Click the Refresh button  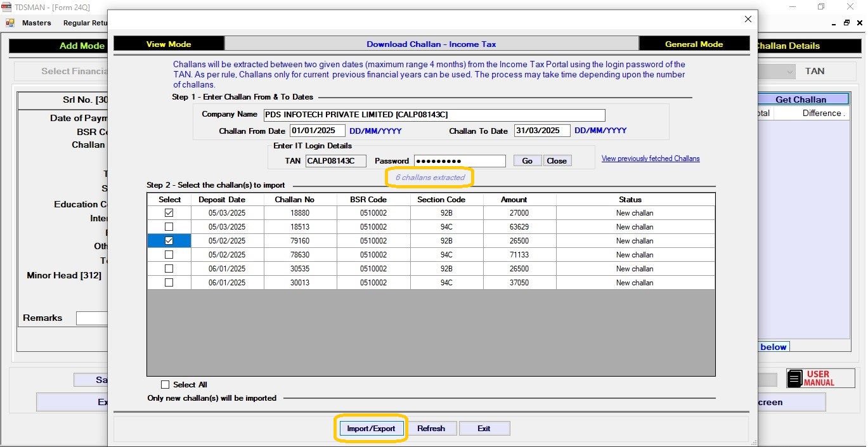[x=431, y=429]
